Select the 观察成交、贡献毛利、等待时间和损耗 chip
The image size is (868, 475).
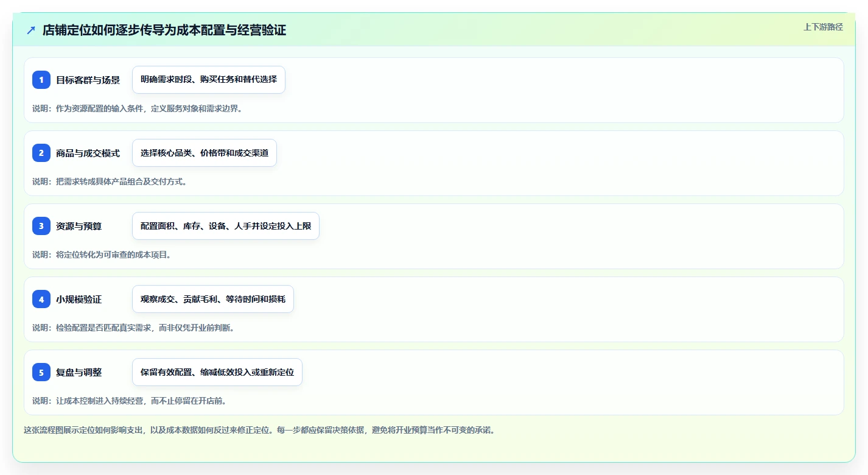pyautogui.click(x=213, y=299)
